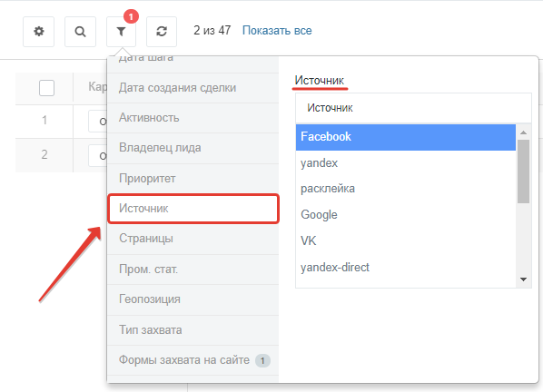The height and width of the screenshot is (392, 543).
Task: Open settings with the gear icon
Action: (x=38, y=32)
